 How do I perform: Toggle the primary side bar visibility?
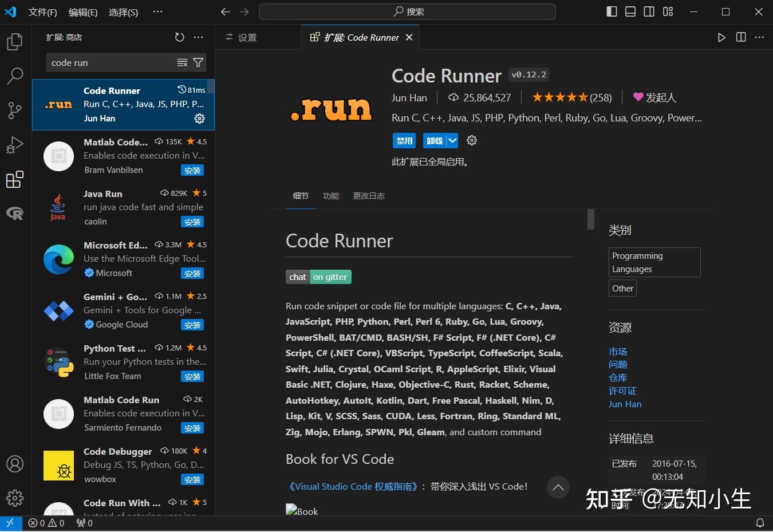coord(611,11)
